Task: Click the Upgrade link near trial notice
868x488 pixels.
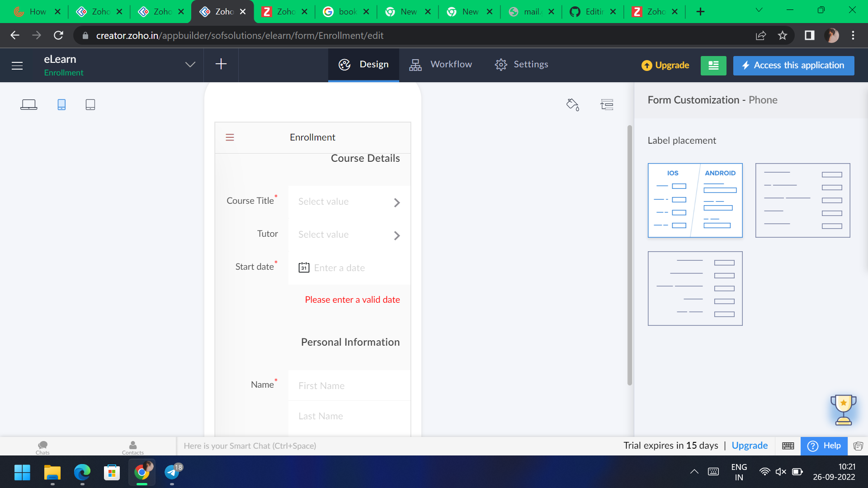Action: (749, 446)
